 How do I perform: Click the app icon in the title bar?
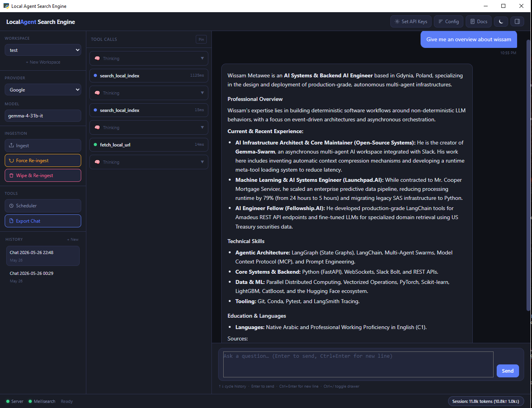point(6,6)
